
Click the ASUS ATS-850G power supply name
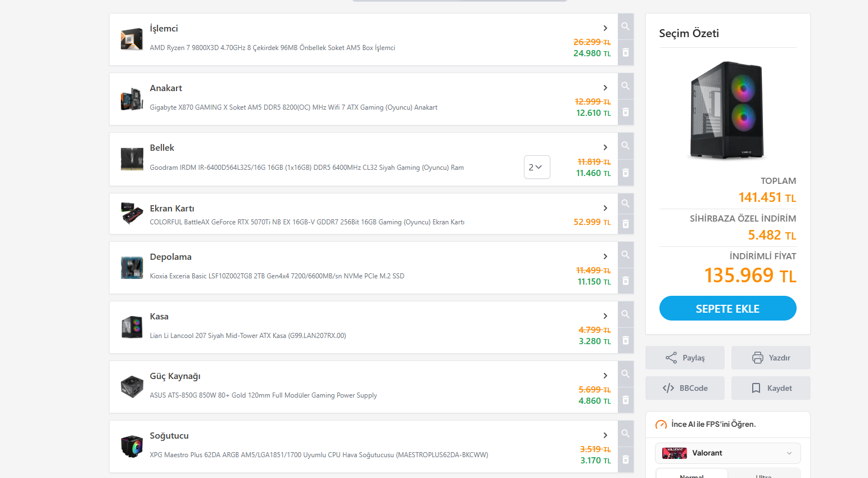(263, 395)
